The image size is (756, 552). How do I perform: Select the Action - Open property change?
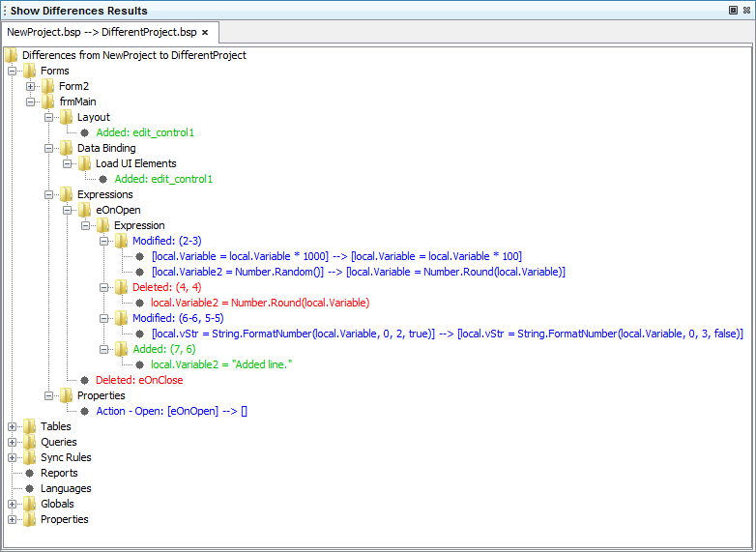[171, 411]
